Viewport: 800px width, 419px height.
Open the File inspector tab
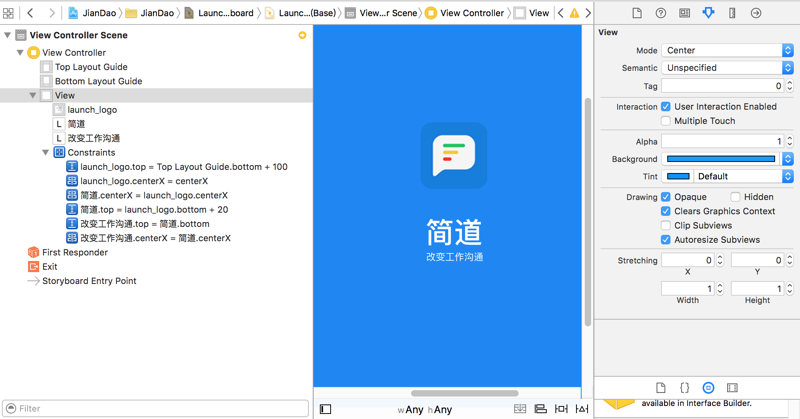click(637, 13)
